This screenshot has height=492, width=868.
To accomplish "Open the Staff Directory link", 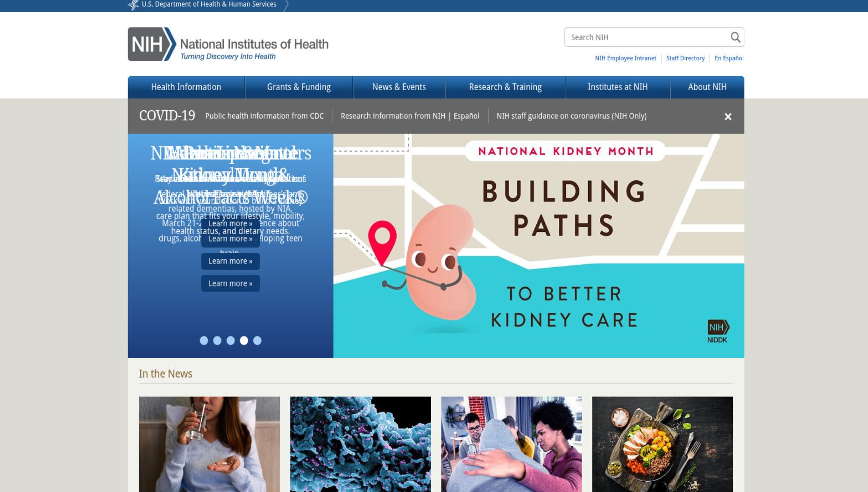I will click(x=685, y=58).
